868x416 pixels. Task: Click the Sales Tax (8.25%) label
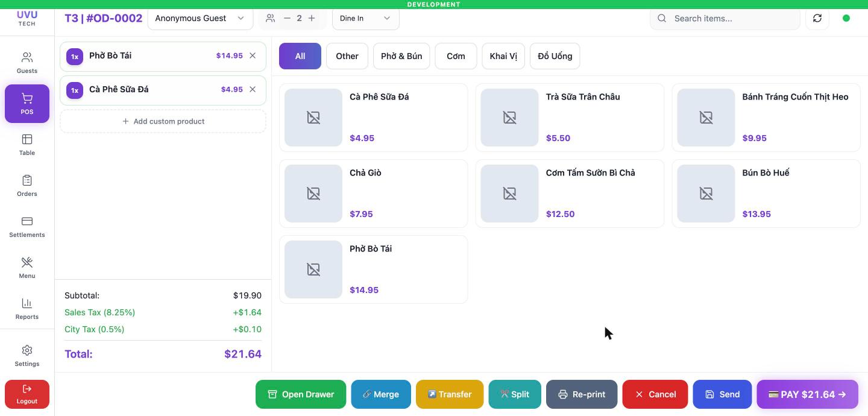point(99,312)
